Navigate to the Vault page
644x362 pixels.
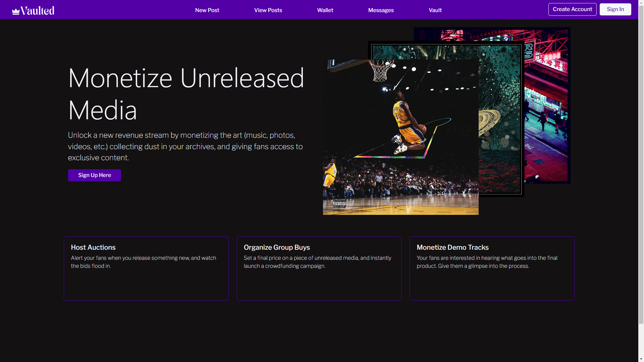point(435,10)
